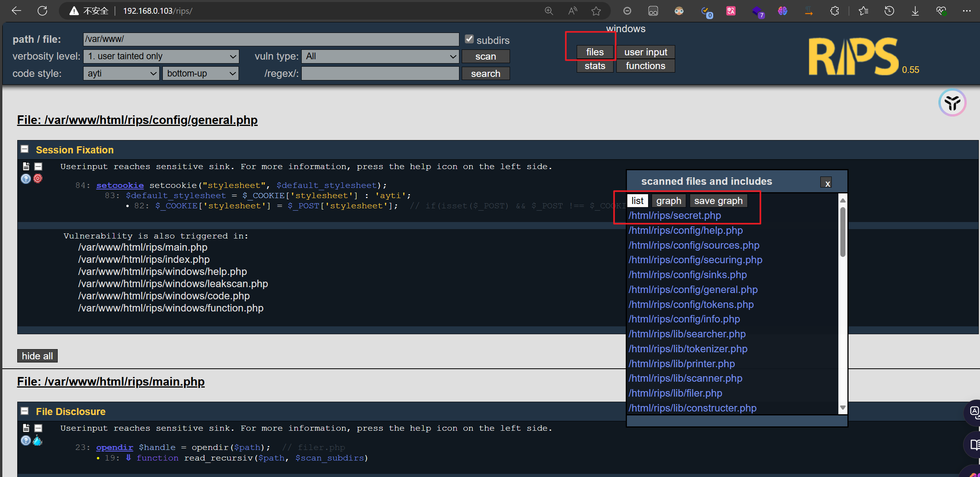Open code viewer icon for File Disclosure entry
980x477 pixels.
(x=26, y=428)
